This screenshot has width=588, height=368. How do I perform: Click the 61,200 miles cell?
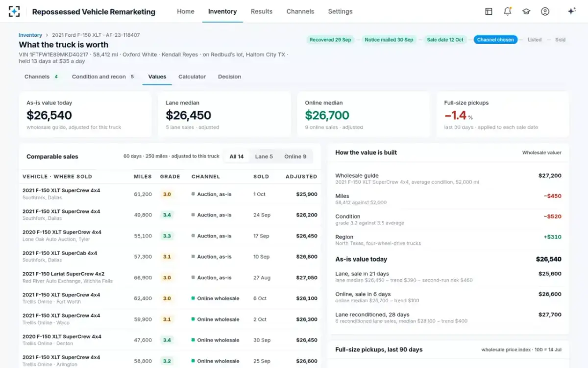coord(143,194)
